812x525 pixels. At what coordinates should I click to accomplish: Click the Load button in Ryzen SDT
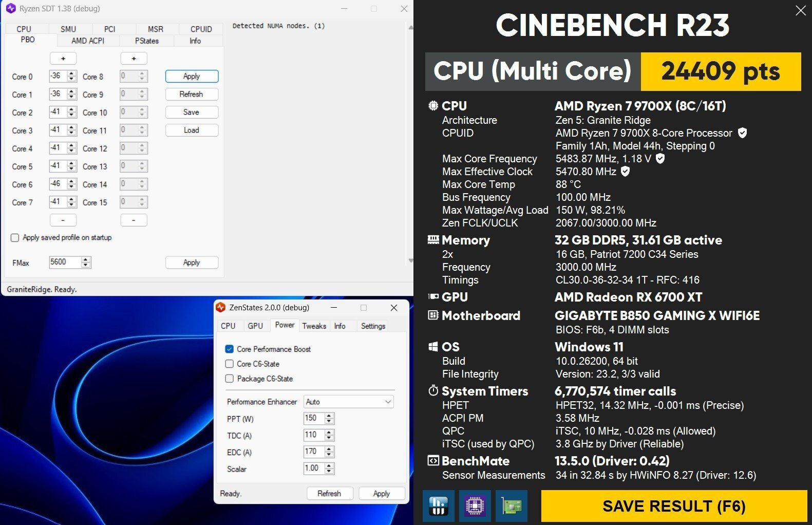[192, 130]
